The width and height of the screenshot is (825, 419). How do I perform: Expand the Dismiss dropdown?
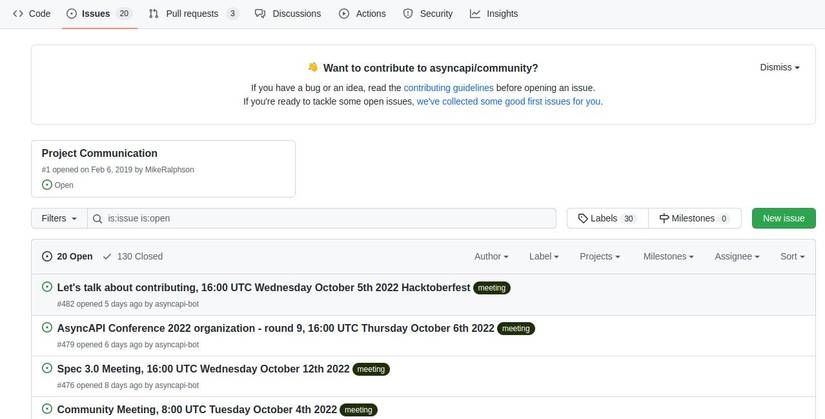coord(779,67)
